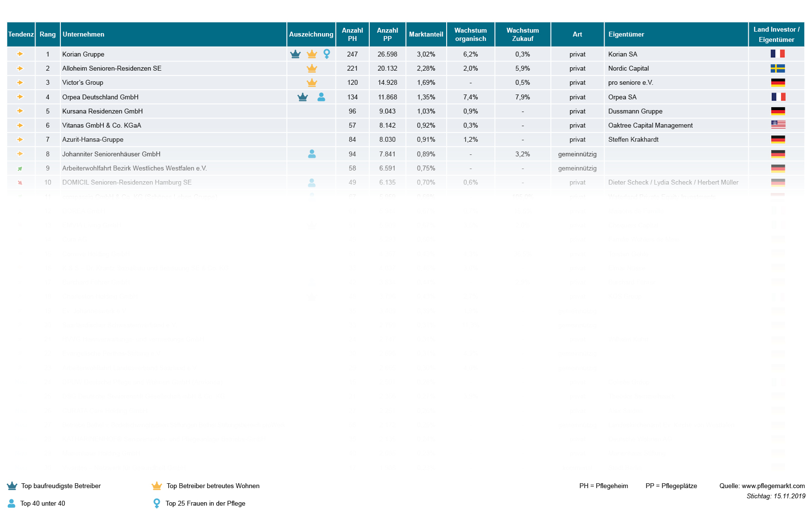Click the trend arrow in Kursana Residenzen row
The image size is (812, 530).
pyautogui.click(x=20, y=111)
